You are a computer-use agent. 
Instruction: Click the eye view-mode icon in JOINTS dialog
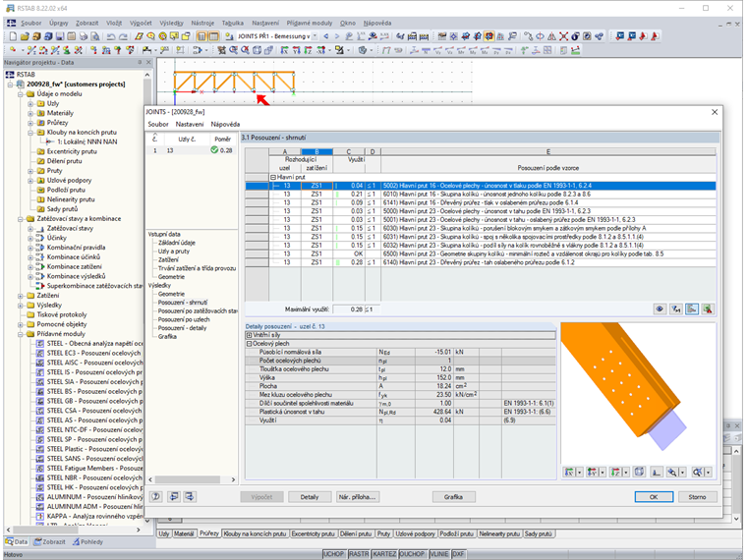pyautogui.click(x=660, y=309)
